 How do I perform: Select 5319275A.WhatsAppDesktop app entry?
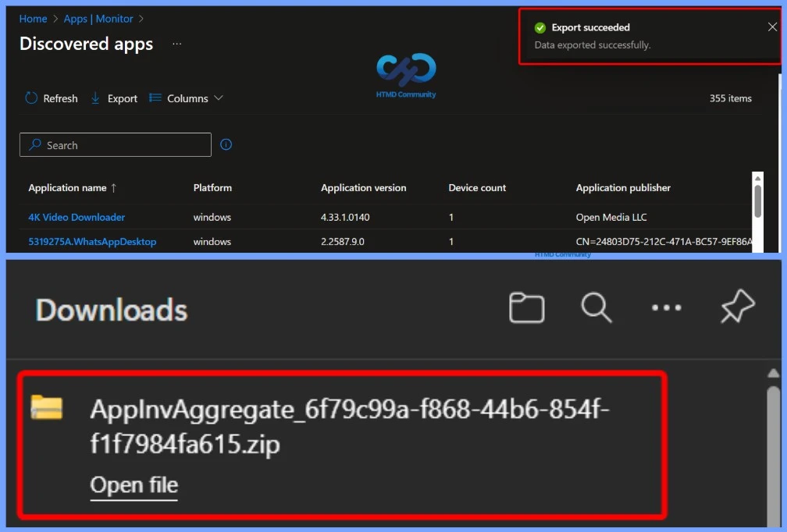coord(94,241)
